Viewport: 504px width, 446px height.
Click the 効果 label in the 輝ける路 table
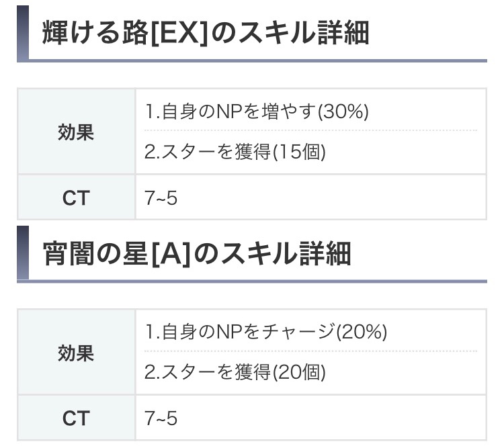76,132
